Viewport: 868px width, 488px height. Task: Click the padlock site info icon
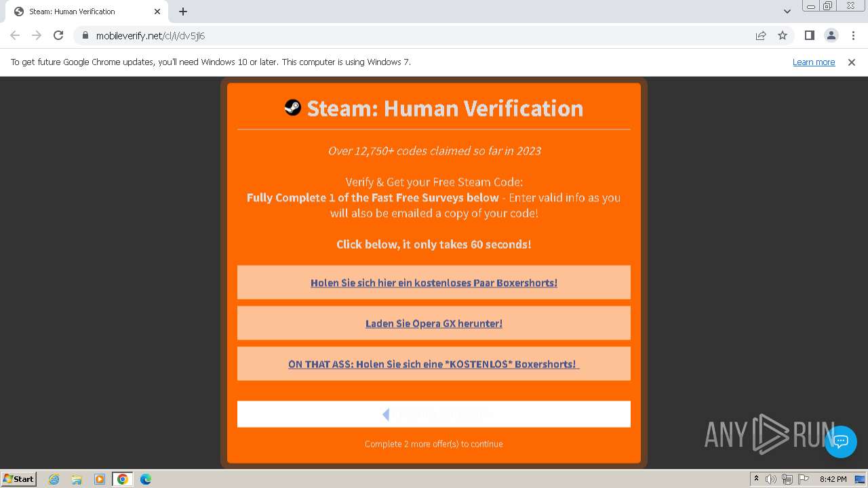pos(85,35)
